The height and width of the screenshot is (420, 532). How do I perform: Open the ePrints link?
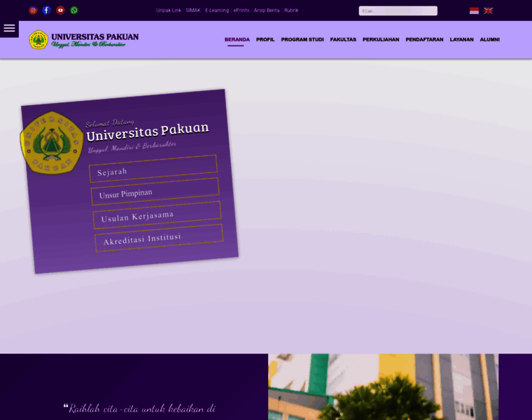tap(241, 10)
